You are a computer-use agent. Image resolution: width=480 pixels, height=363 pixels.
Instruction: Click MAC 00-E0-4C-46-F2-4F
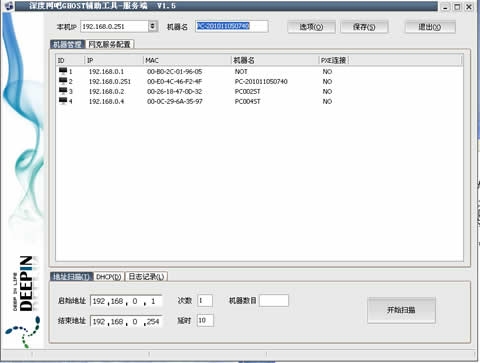175,81
